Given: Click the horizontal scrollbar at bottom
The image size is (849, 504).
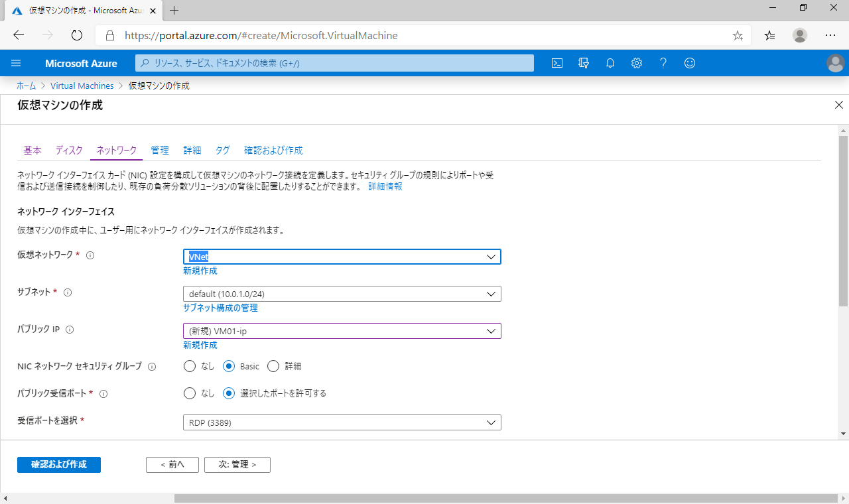Looking at the screenshot, I should (507, 498).
